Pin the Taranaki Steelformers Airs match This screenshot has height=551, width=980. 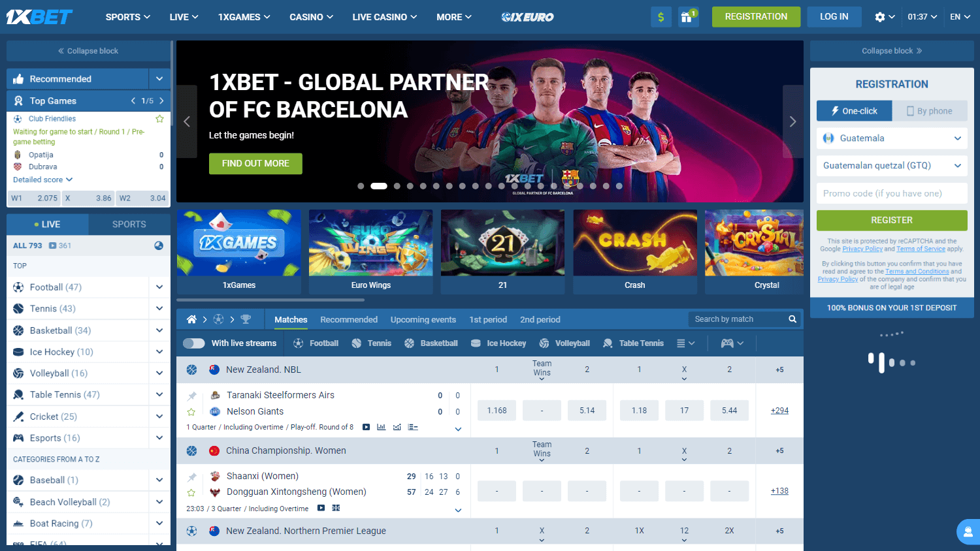point(191,396)
